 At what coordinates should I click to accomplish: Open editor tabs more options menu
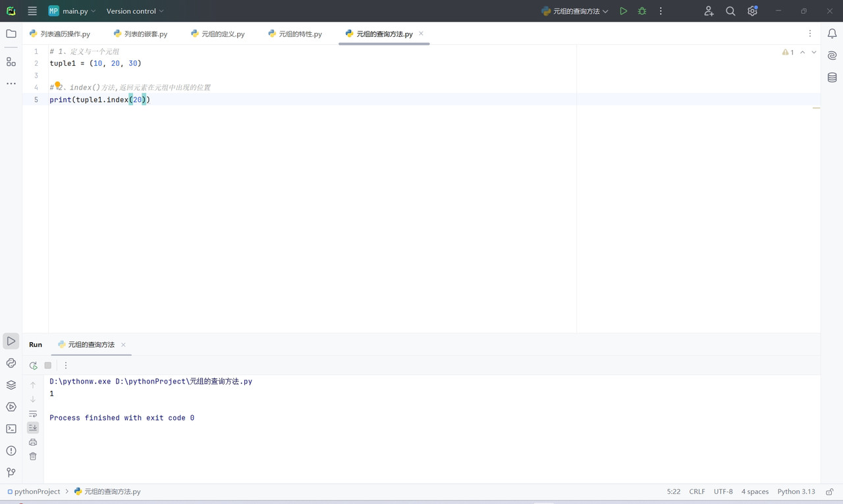(x=810, y=34)
